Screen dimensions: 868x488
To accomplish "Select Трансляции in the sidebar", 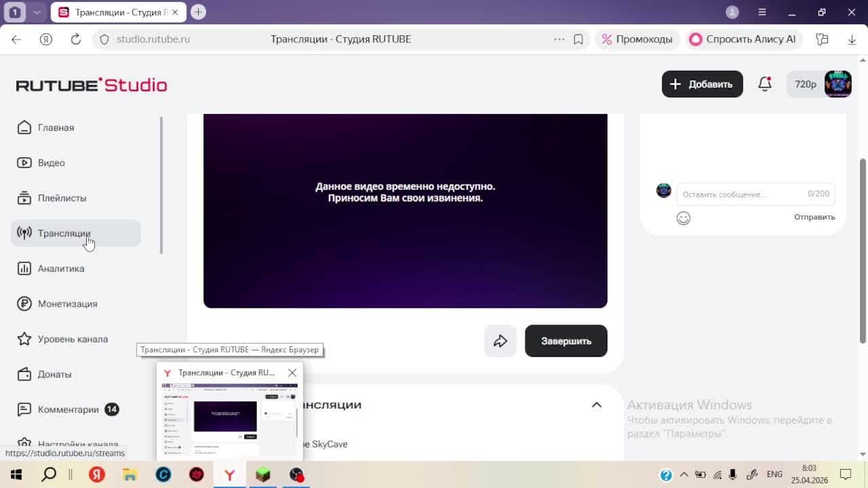I will (76, 233).
